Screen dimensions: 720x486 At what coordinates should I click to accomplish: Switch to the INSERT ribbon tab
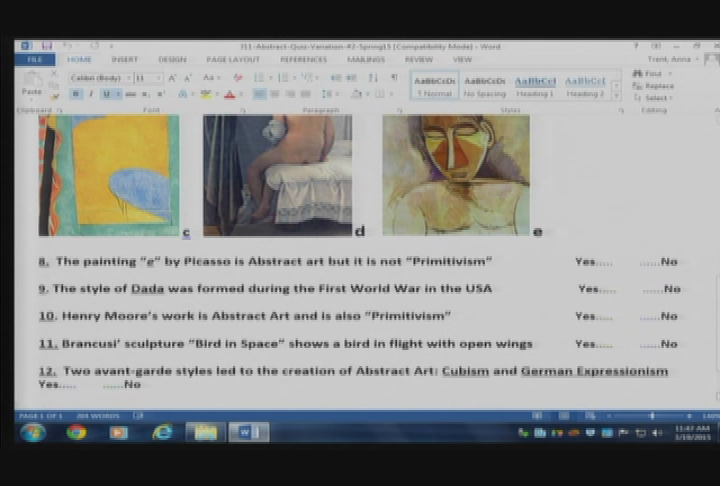coord(124,60)
